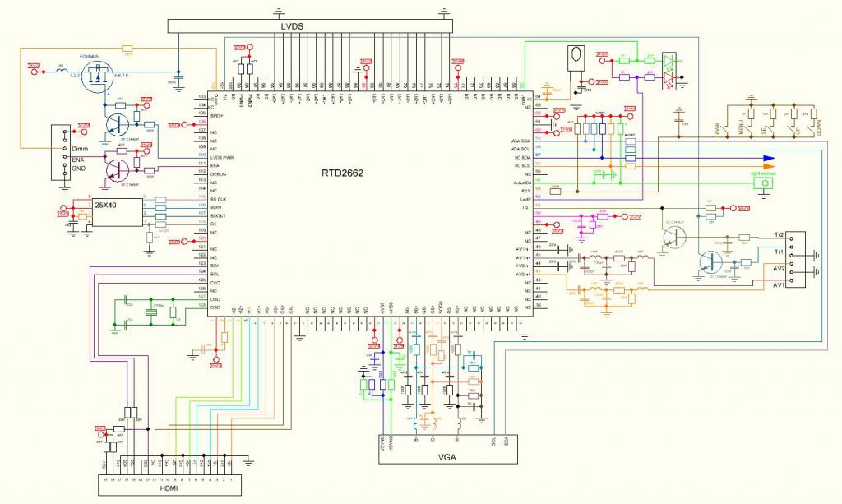Click the green LED symbol
842x504 pixels.
[668, 61]
